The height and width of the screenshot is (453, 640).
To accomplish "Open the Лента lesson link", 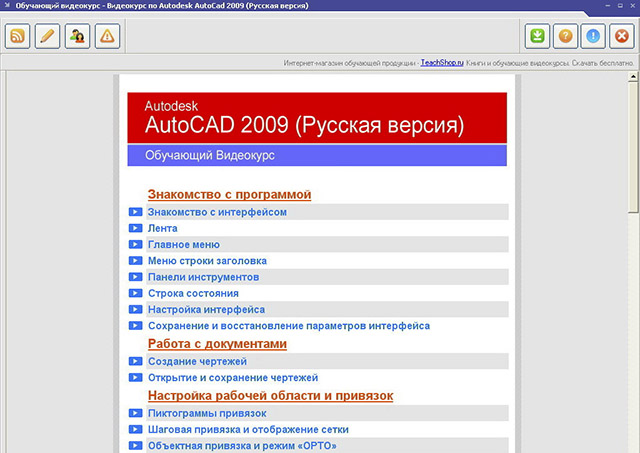I will pyautogui.click(x=162, y=229).
